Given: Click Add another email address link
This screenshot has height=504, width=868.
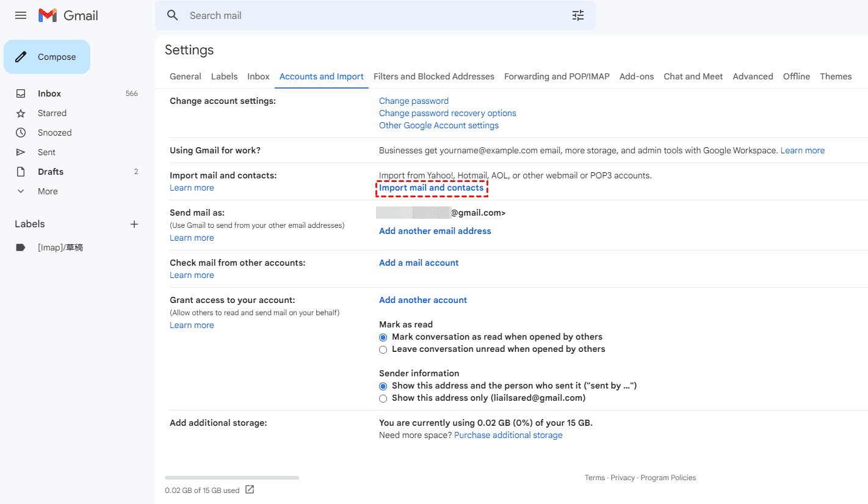Looking at the screenshot, I should point(435,231).
